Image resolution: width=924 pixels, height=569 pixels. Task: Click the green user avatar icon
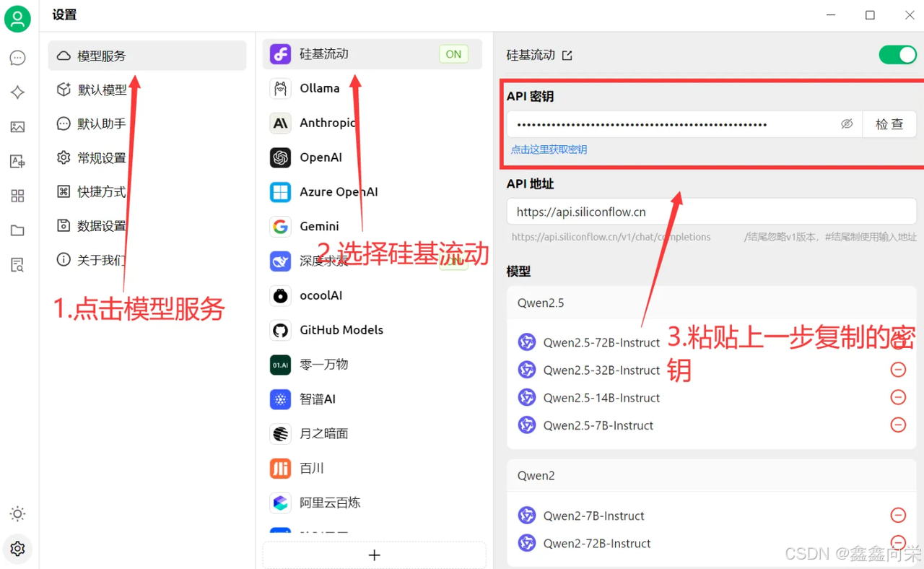17,19
